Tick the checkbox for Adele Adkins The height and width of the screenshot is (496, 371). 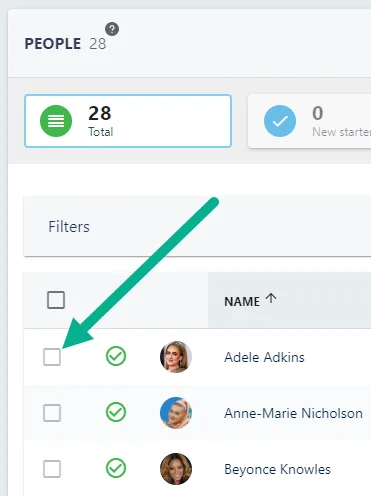(52, 357)
